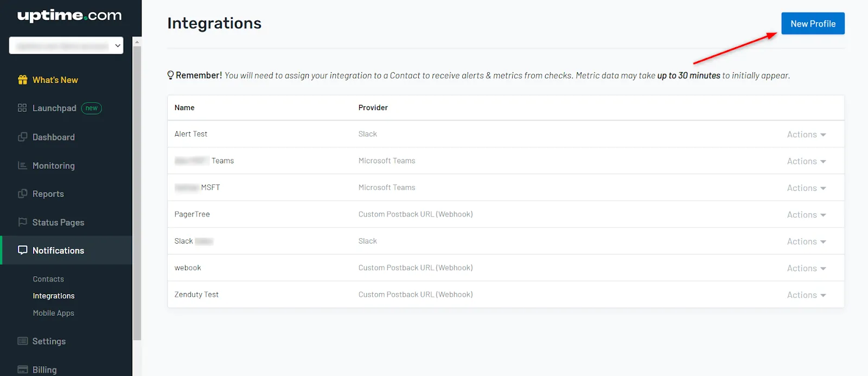Click the uptime.com logo
The height and width of the screenshot is (376, 868).
click(x=69, y=15)
